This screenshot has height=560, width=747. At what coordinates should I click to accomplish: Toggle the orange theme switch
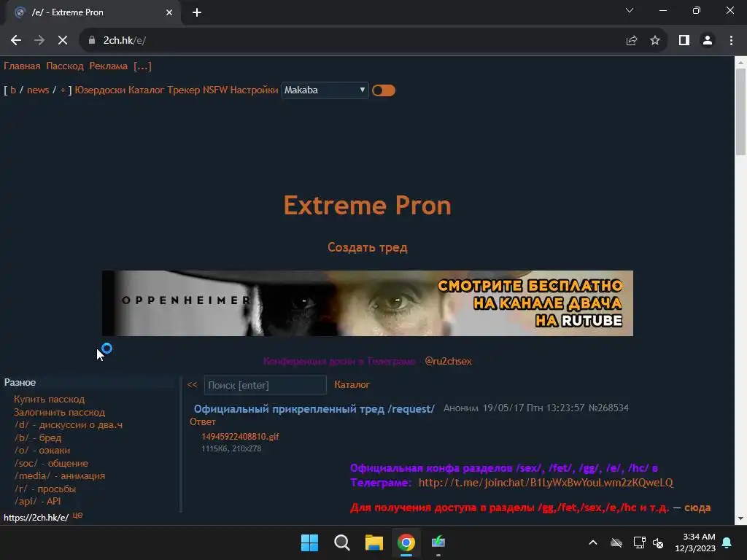(384, 90)
